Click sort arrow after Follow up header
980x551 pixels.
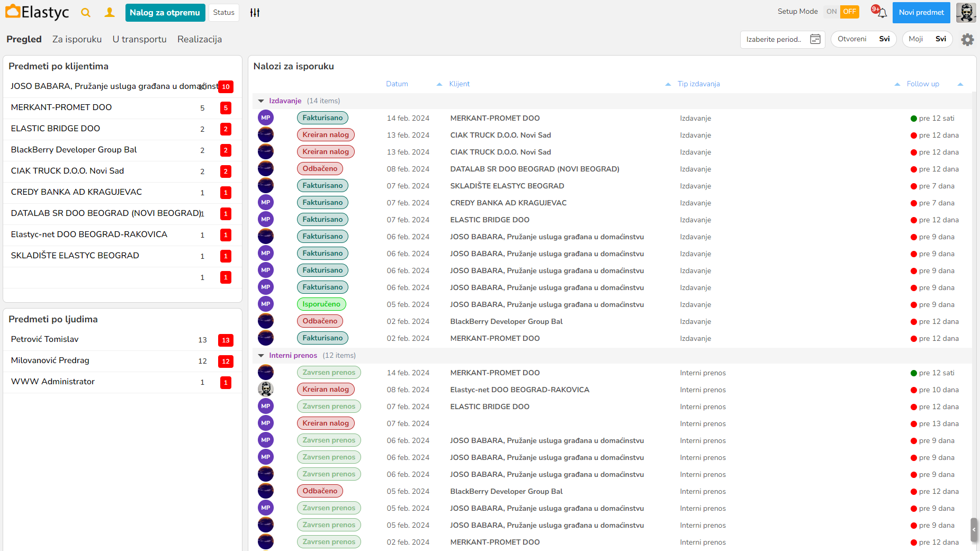click(960, 84)
